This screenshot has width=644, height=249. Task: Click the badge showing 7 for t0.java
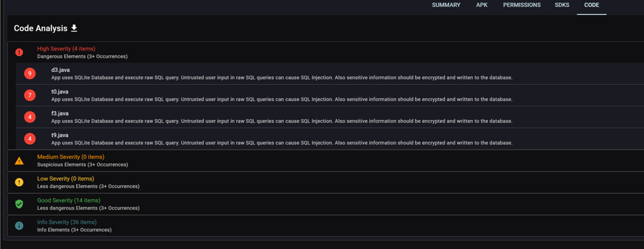coord(30,95)
